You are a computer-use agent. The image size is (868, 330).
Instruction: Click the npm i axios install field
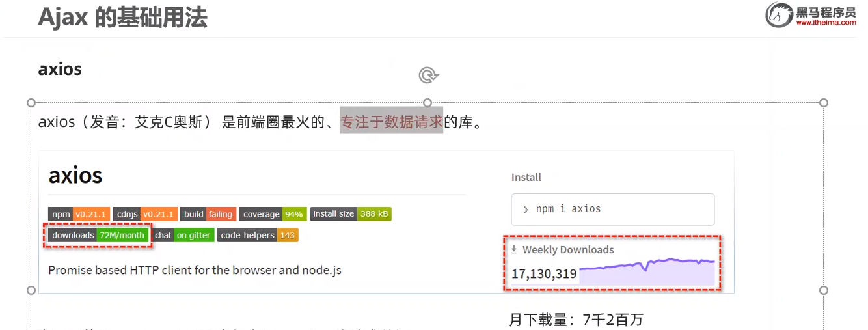coord(613,209)
